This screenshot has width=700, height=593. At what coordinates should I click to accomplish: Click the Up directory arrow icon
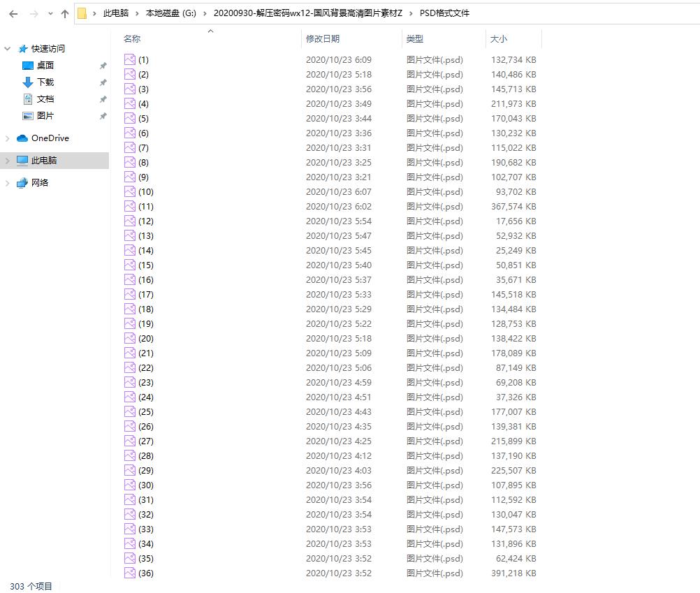(65, 13)
